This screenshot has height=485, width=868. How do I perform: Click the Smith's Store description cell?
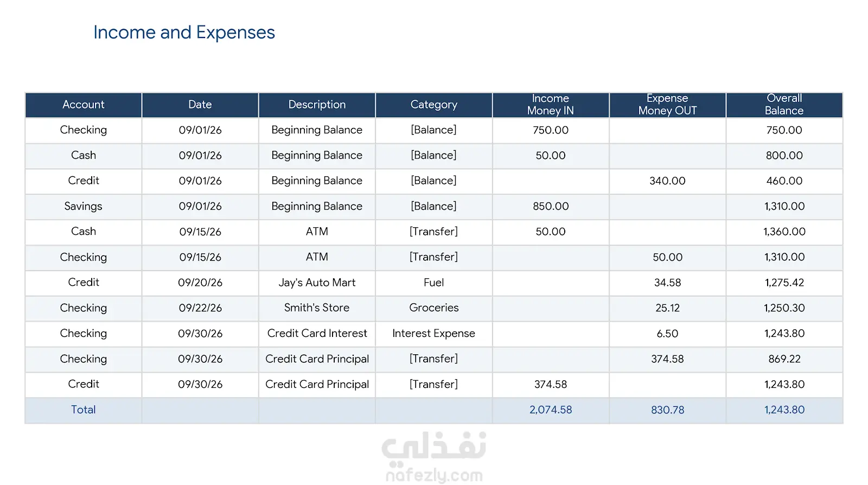[x=317, y=308]
